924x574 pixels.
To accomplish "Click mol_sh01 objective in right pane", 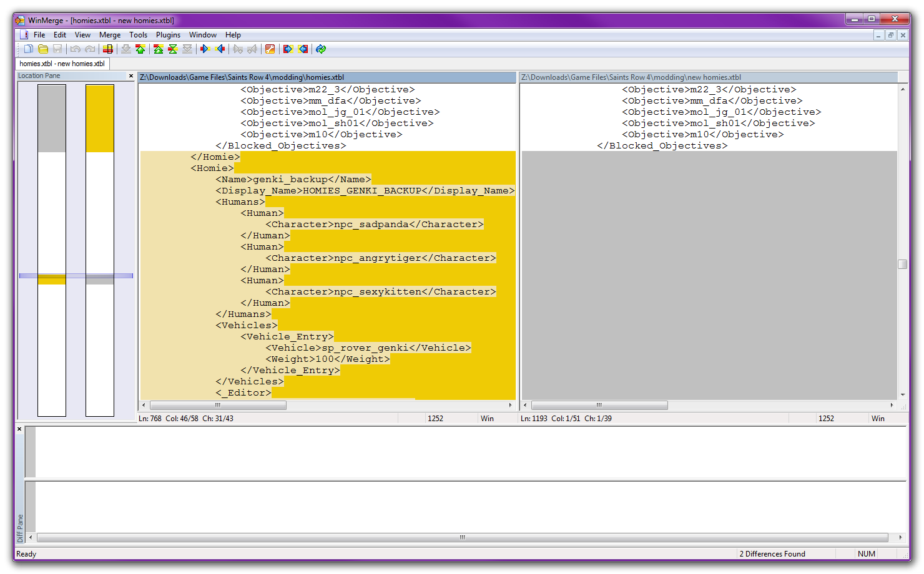I will tap(719, 124).
